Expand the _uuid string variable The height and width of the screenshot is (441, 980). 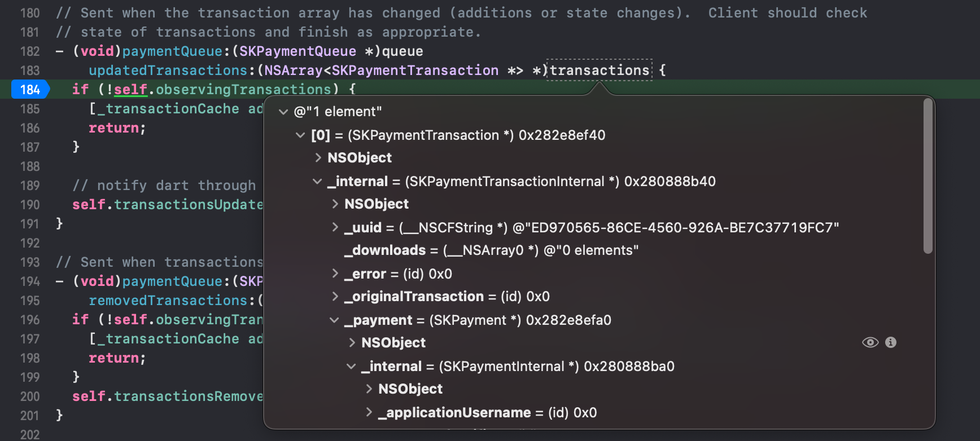pyautogui.click(x=335, y=227)
